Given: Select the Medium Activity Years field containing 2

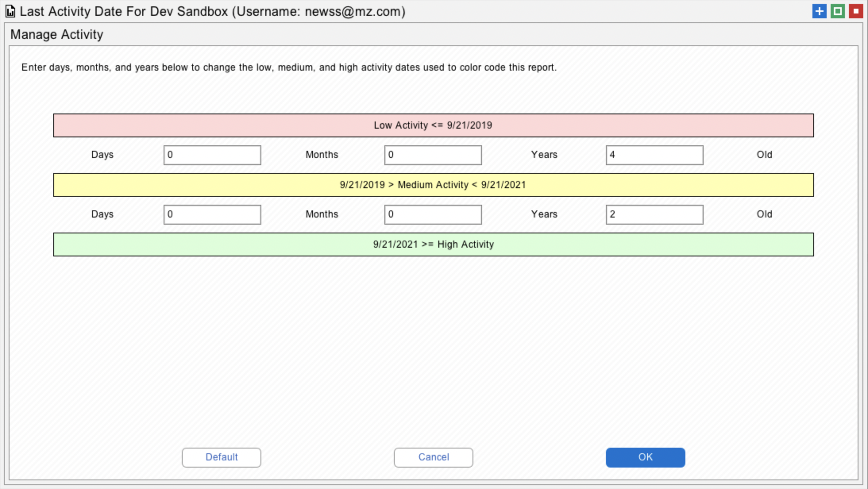Looking at the screenshot, I should pyautogui.click(x=654, y=214).
